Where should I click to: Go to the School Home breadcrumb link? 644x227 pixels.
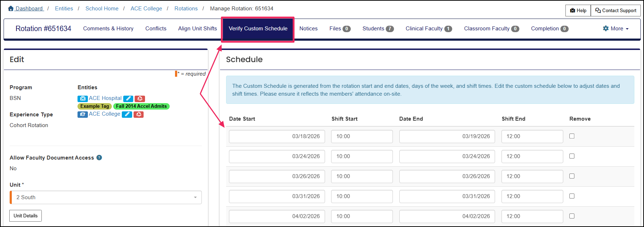click(102, 9)
